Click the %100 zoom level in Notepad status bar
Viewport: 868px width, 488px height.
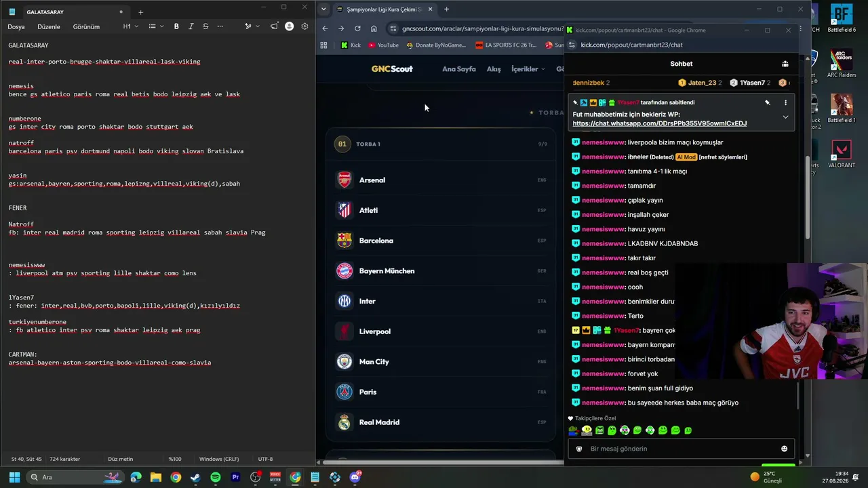tap(175, 459)
